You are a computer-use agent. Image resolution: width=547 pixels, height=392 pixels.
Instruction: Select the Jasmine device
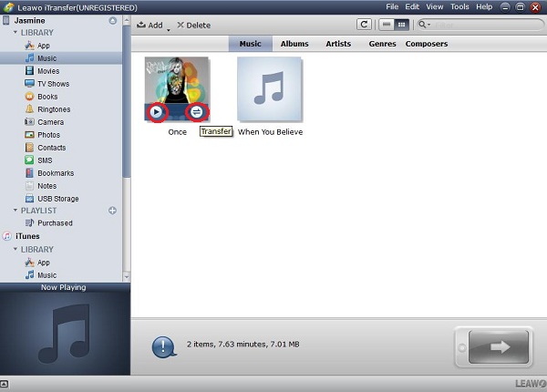(24, 21)
